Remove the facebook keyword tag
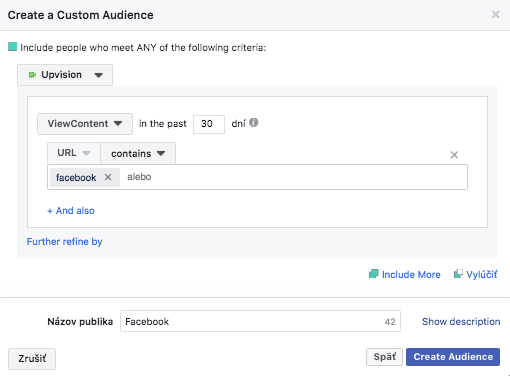 click(x=108, y=177)
